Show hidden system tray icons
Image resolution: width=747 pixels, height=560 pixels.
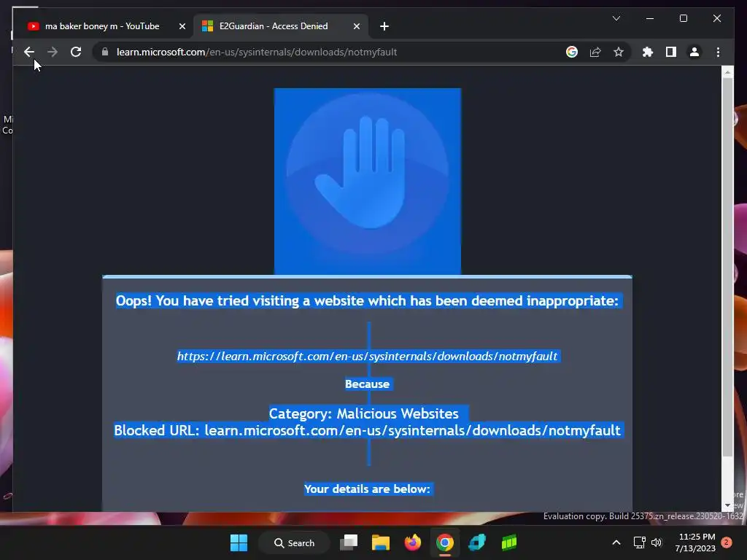(616, 542)
